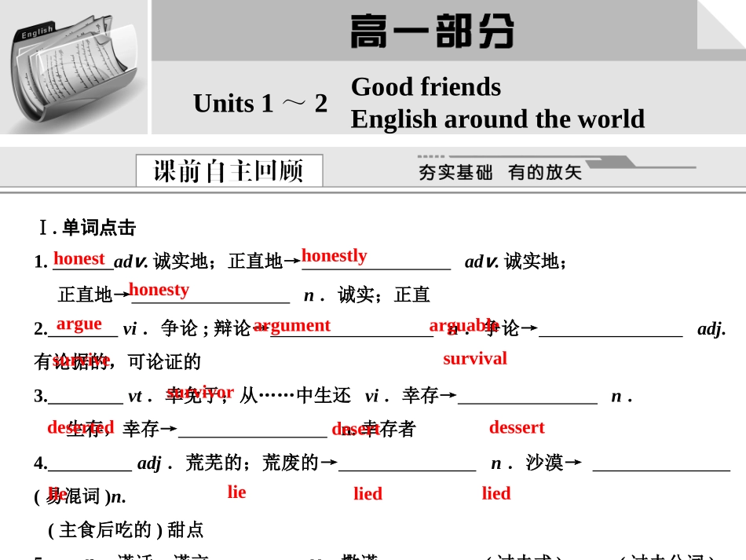Click the red answer deserted

coord(80,426)
